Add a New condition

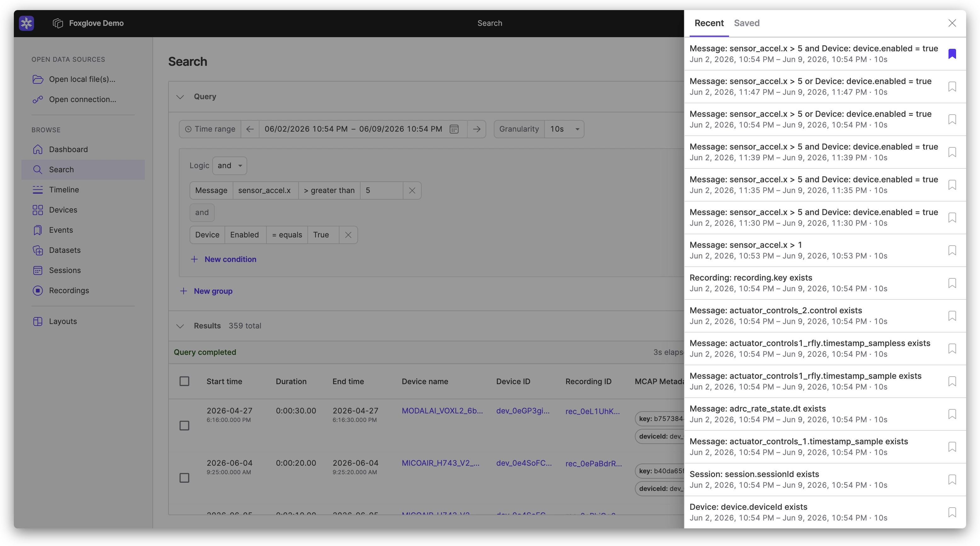223,259
